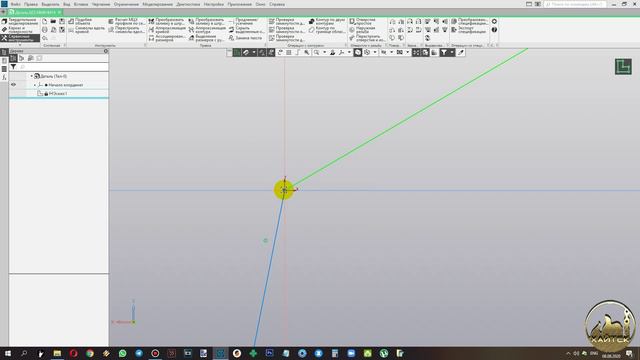Click the Подобие объекта icon

pos(71,21)
